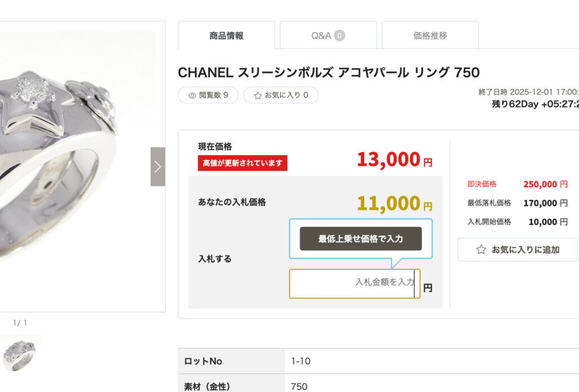Click the 0 count badge on Q&A
579x392 pixels.
pyautogui.click(x=339, y=36)
